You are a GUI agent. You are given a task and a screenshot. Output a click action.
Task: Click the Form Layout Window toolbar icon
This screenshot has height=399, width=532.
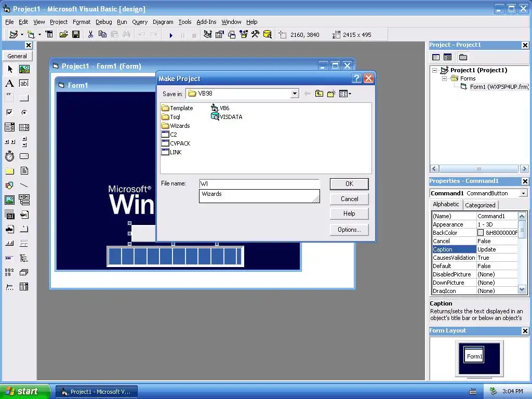point(232,34)
